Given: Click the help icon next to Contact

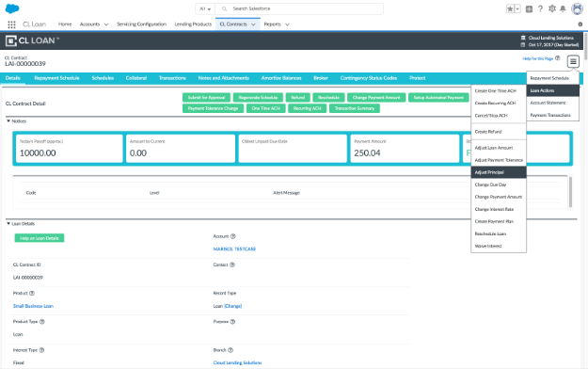Looking at the screenshot, I should pos(232,265).
